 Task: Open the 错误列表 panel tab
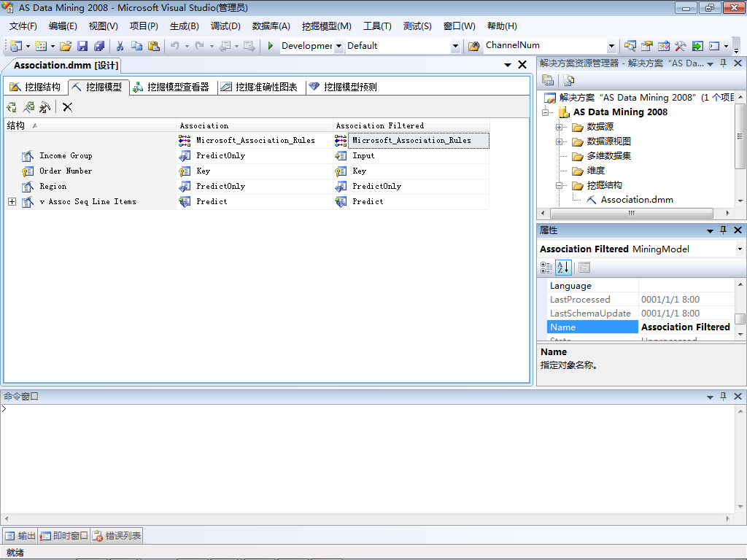[117, 536]
